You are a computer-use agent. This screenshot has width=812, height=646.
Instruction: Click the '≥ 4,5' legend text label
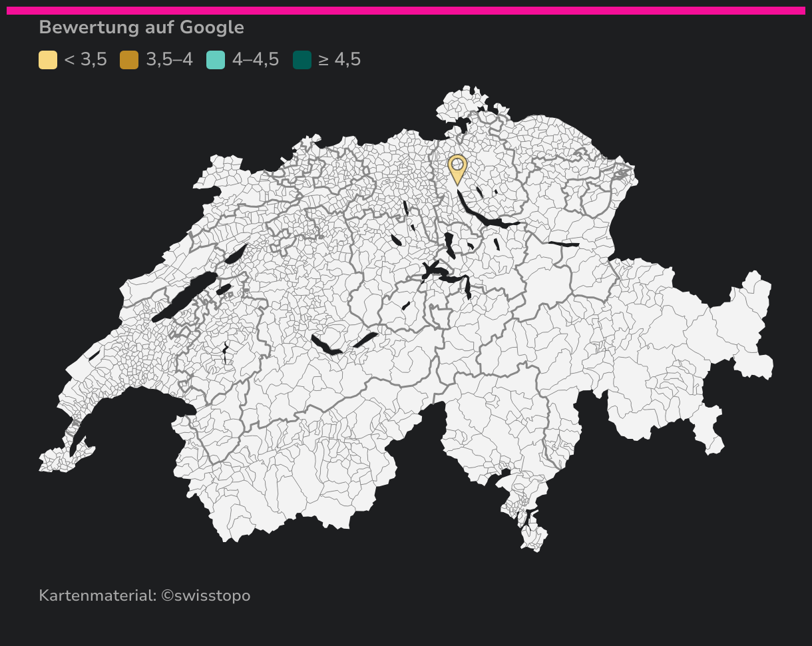(x=339, y=60)
